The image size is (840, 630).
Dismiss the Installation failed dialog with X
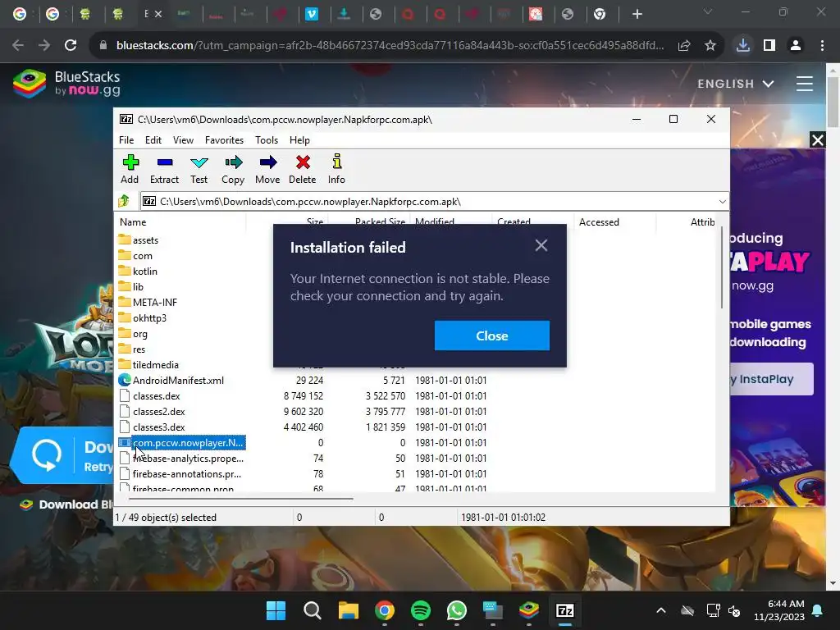coord(541,245)
